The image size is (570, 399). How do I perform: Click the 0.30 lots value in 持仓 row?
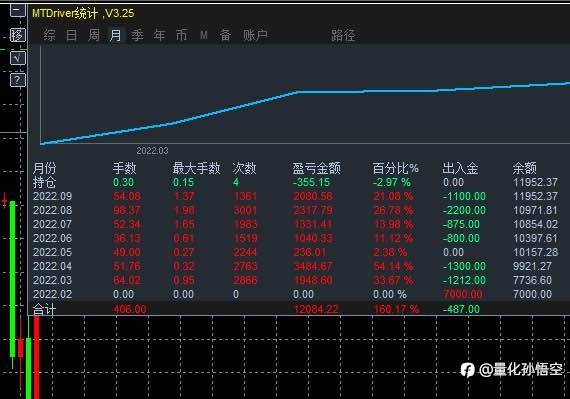(124, 182)
